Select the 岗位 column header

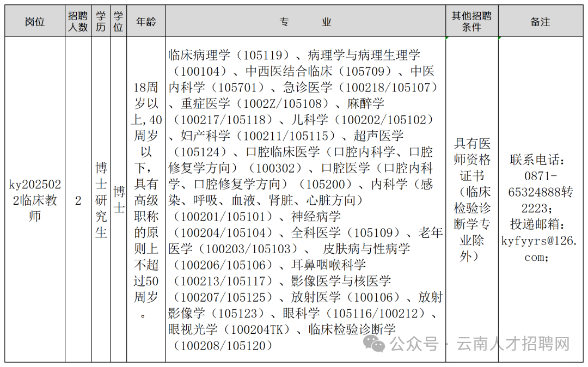click(x=35, y=21)
